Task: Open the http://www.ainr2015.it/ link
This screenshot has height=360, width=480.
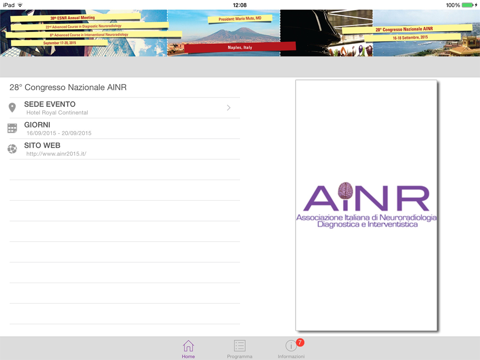Action: tap(56, 154)
